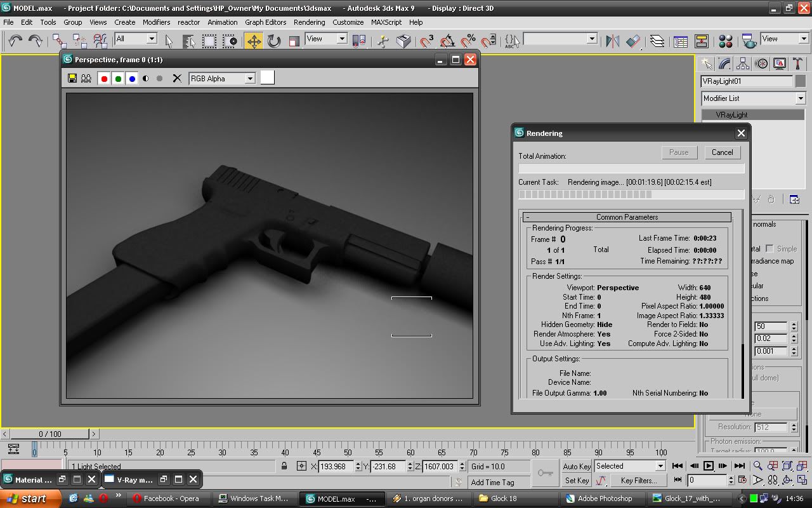
Task: Click the Bind to Space Warp icon
Action: click(100, 41)
